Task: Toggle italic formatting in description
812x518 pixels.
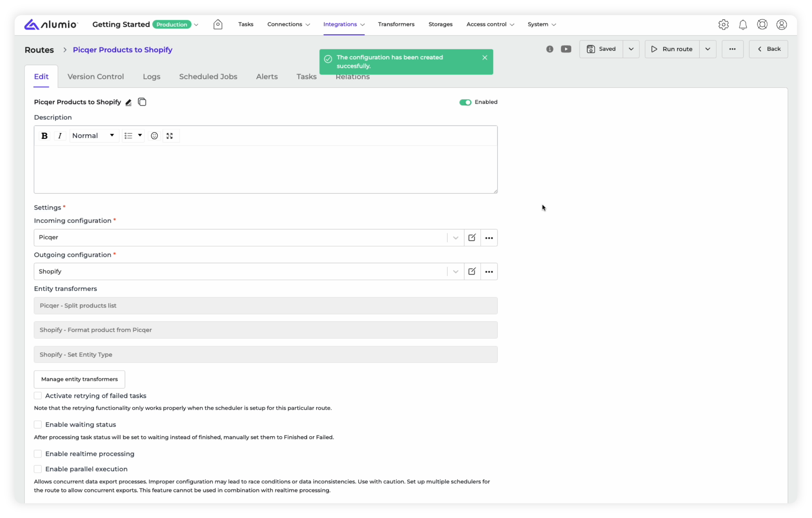Action: 60,136
